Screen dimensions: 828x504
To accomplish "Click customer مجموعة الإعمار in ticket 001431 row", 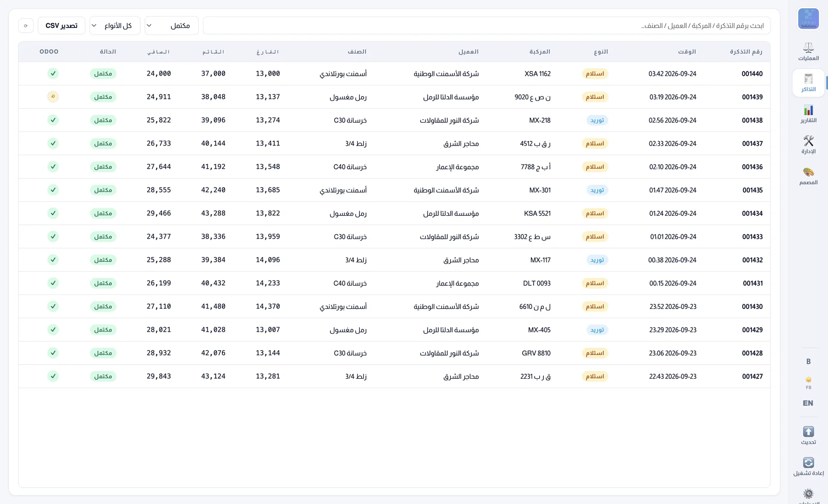I will click(457, 283).
